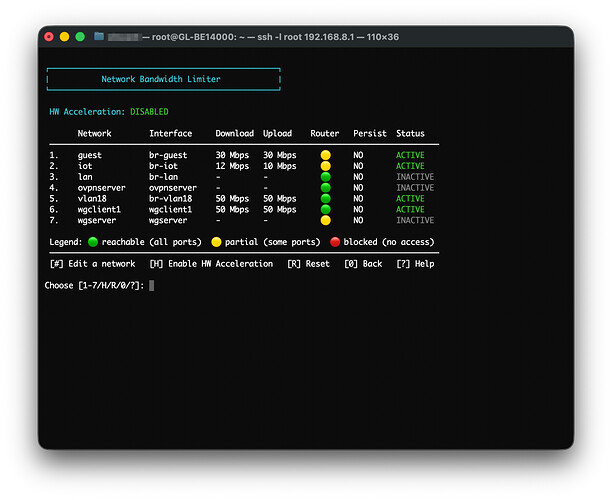Click the INACTIVE status for wgserver
This screenshot has height=500, width=611.
pos(415,221)
